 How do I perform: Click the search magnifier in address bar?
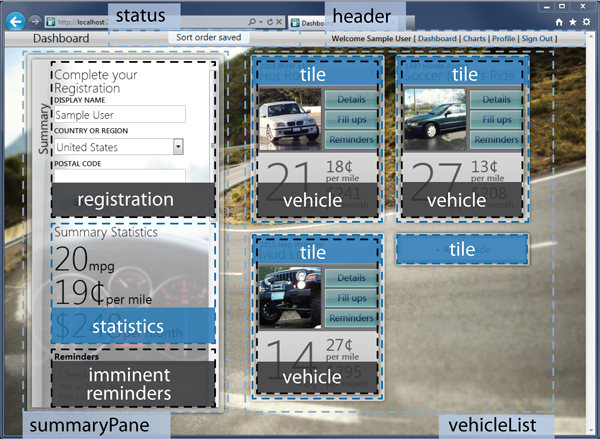coord(251,22)
